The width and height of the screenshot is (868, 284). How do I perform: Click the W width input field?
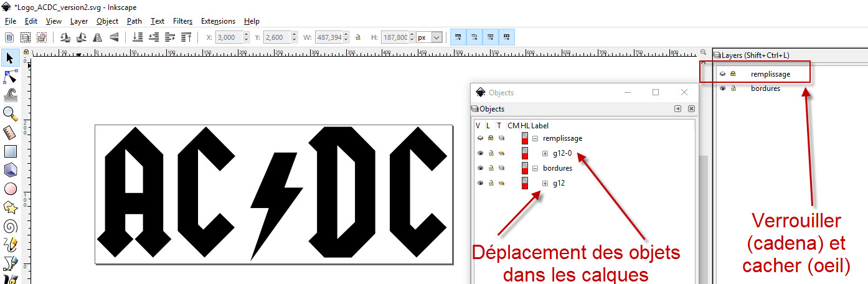point(329,37)
